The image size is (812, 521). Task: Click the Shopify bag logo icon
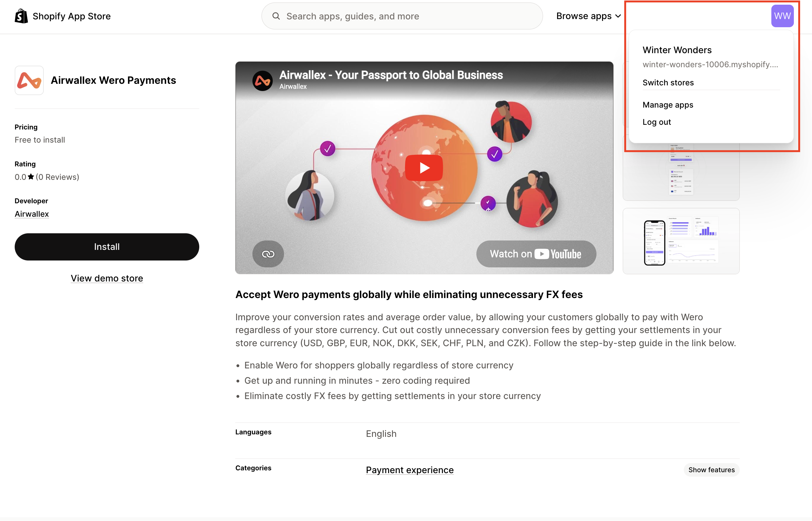pyautogui.click(x=21, y=16)
